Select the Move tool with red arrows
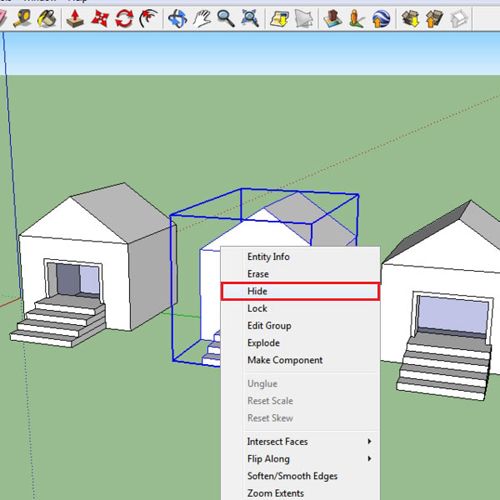Screen dimensions: 500x500 coord(100,18)
